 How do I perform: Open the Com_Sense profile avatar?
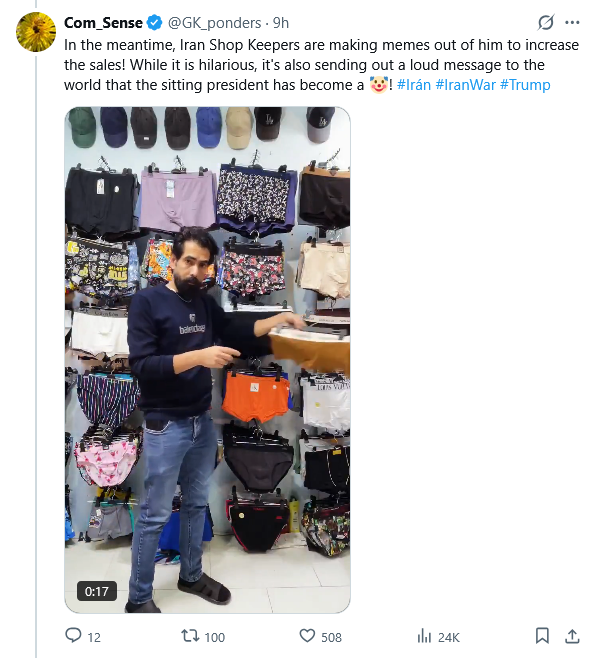pos(36,32)
